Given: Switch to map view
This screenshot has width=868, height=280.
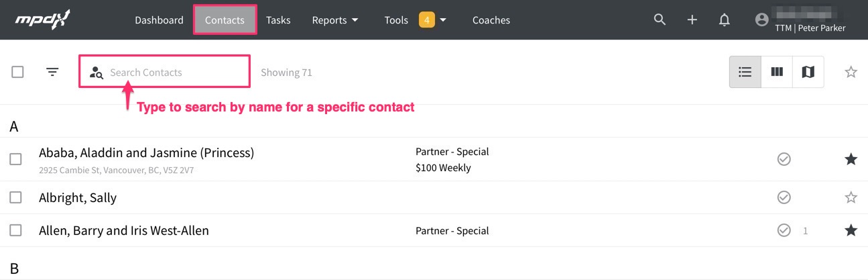Looking at the screenshot, I should (808, 72).
